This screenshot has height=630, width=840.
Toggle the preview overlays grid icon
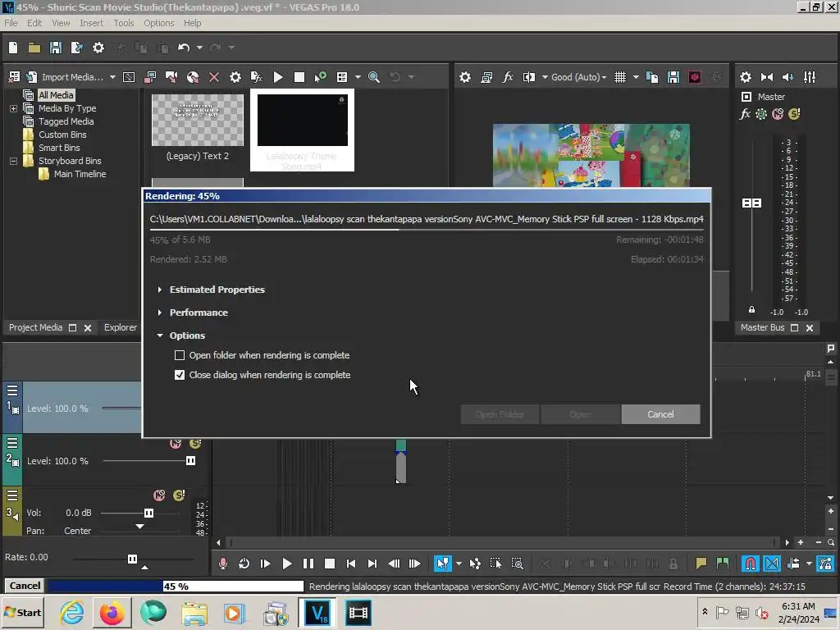coord(620,77)
